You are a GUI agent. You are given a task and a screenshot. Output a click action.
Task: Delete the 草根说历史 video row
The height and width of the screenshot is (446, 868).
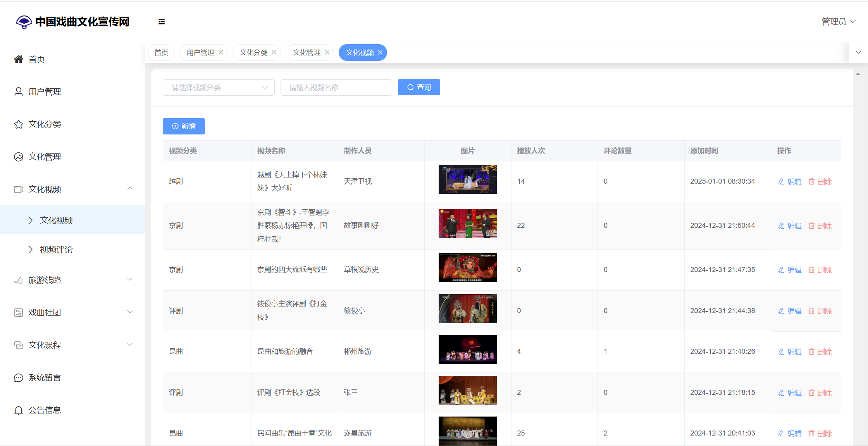coord(820,270)
